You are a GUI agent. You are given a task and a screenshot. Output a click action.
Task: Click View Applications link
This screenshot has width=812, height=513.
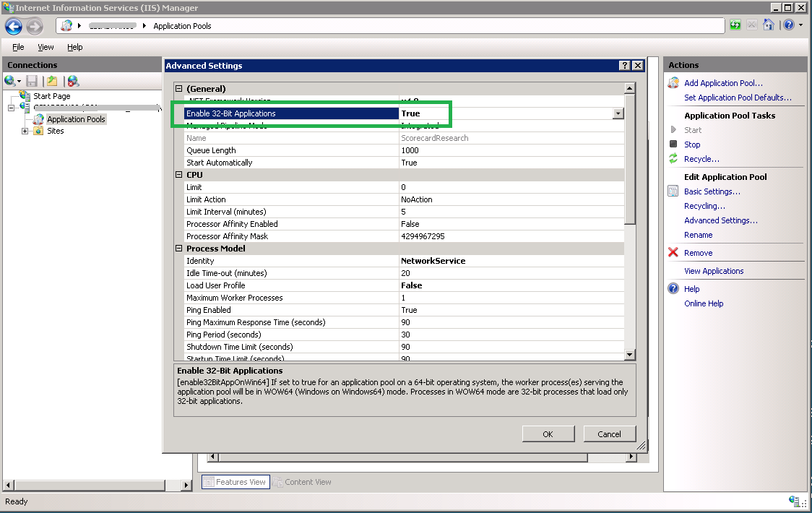tap(714, 271)
